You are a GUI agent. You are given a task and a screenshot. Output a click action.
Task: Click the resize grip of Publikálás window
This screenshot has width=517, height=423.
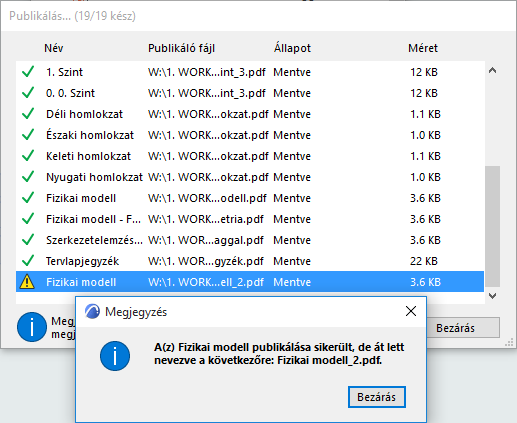coord(509,343)
